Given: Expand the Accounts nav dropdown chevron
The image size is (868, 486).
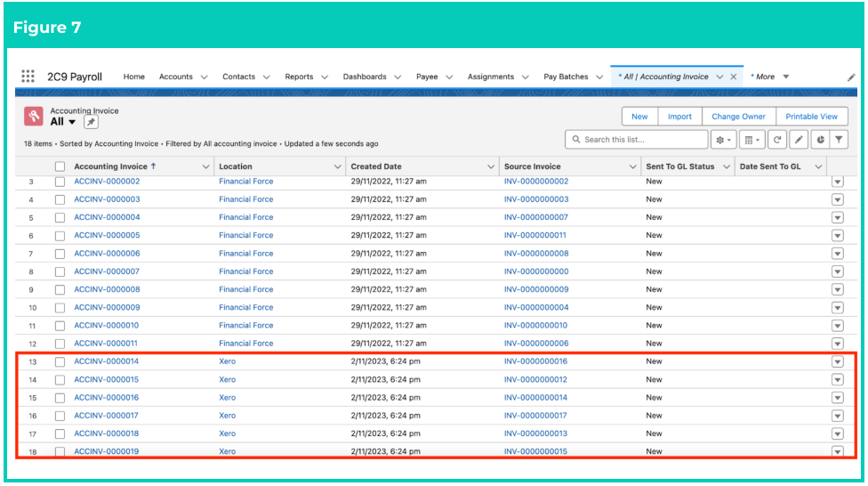Looking at the screenshot, I should click(205, 77).
